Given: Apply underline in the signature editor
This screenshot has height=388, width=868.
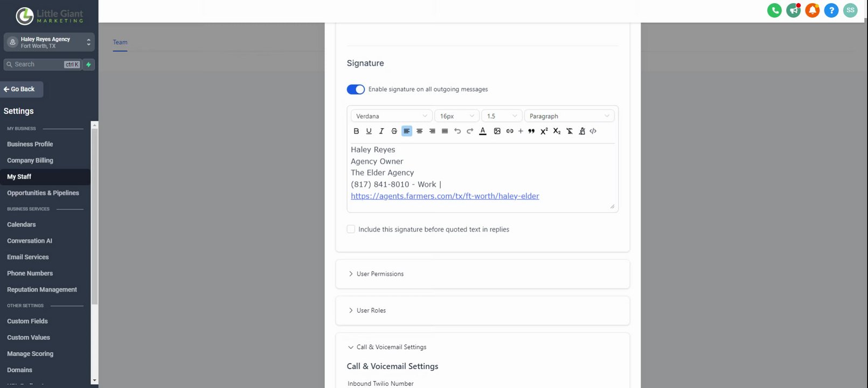Looking at the screenshot, I should (369, 131).
